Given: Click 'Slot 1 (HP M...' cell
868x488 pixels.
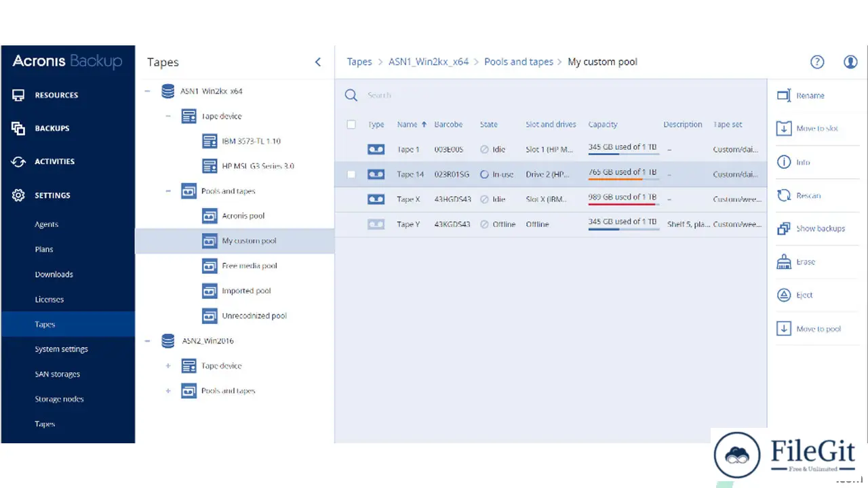Looking at the screenshot, I should point(549,149).
